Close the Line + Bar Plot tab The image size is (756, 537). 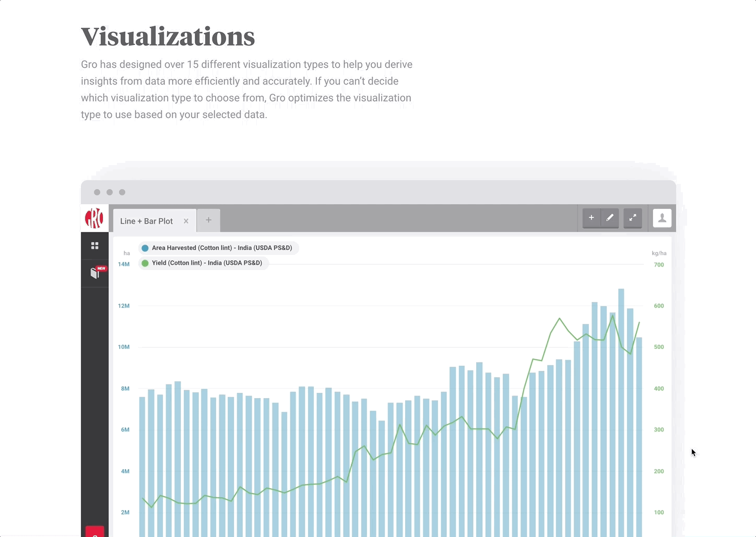[186, 221]
